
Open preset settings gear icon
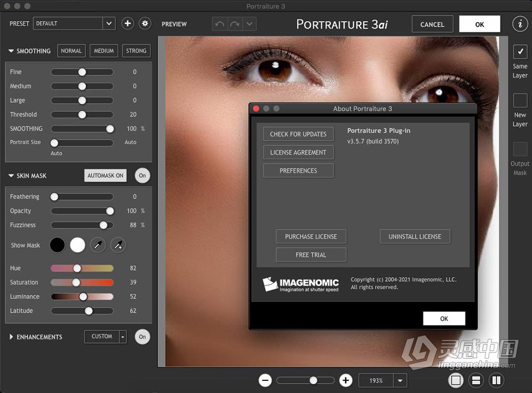point(145,23)
